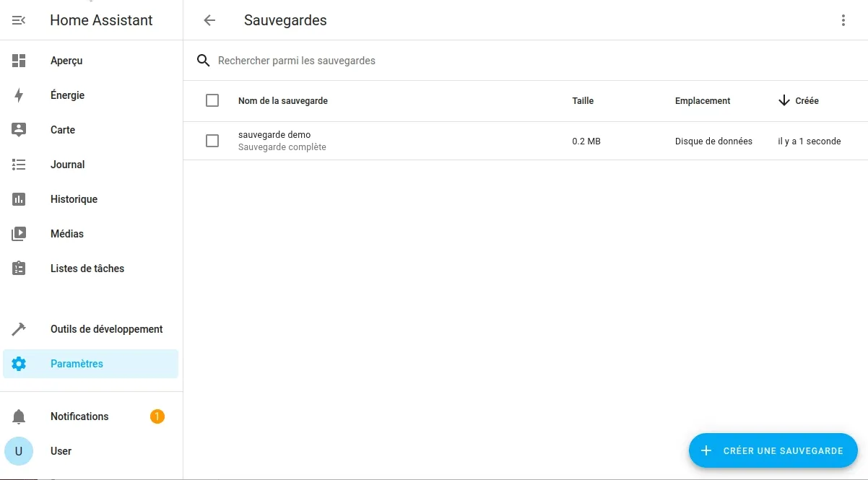The image size is (868, 480).
Task: Open the Paramètres gear icon
Action: click(19, 363)
